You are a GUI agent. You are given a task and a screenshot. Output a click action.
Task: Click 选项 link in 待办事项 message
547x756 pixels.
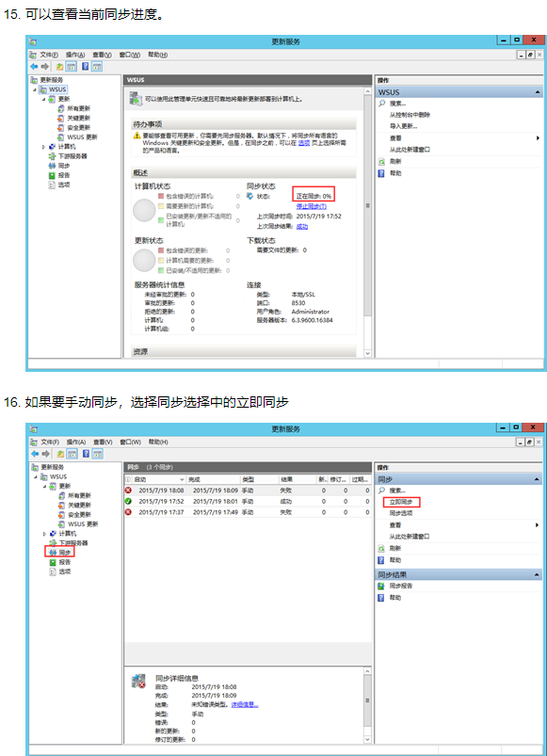point(303,143)
